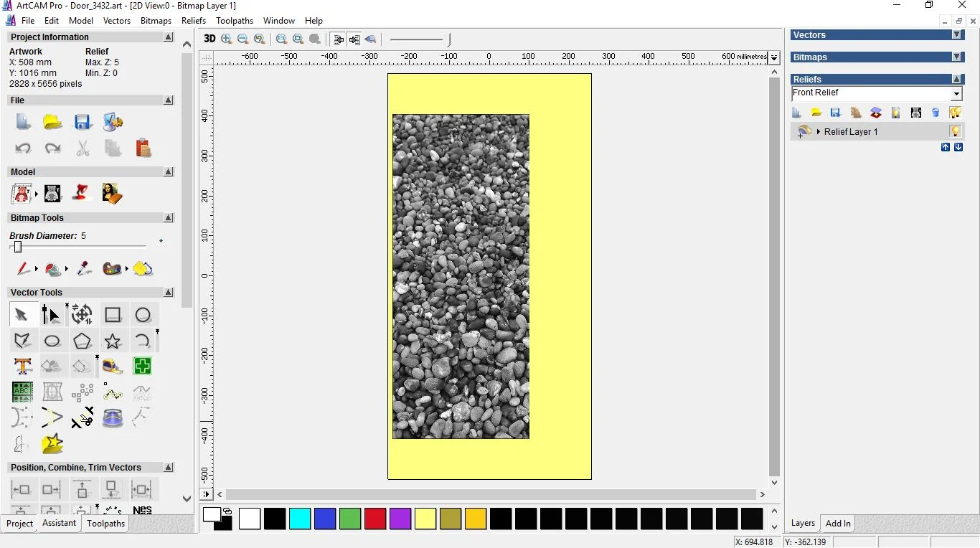Select the red color swatch
The image size is (980, 548).
point(375,519)
